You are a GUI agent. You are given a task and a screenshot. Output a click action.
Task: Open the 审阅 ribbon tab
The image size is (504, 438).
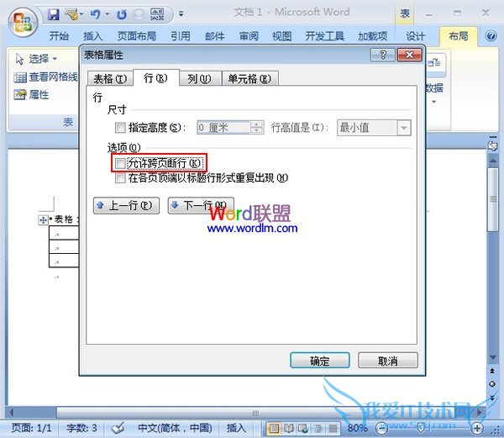coord(249,35)
